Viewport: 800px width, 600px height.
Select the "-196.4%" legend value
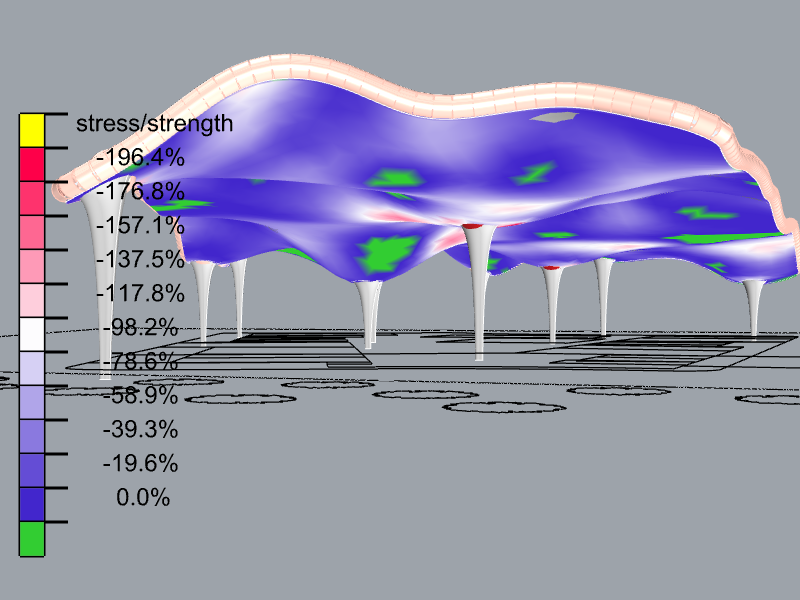tap(140, 157)
